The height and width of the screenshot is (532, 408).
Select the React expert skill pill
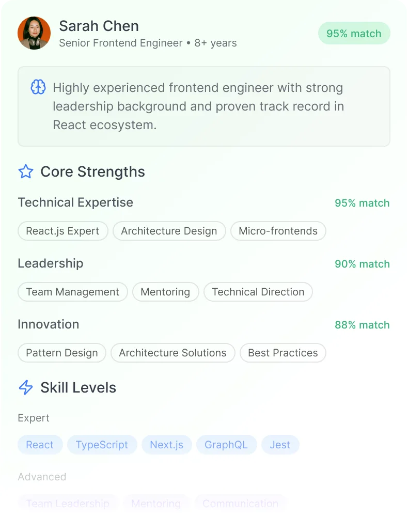(40, 445)
